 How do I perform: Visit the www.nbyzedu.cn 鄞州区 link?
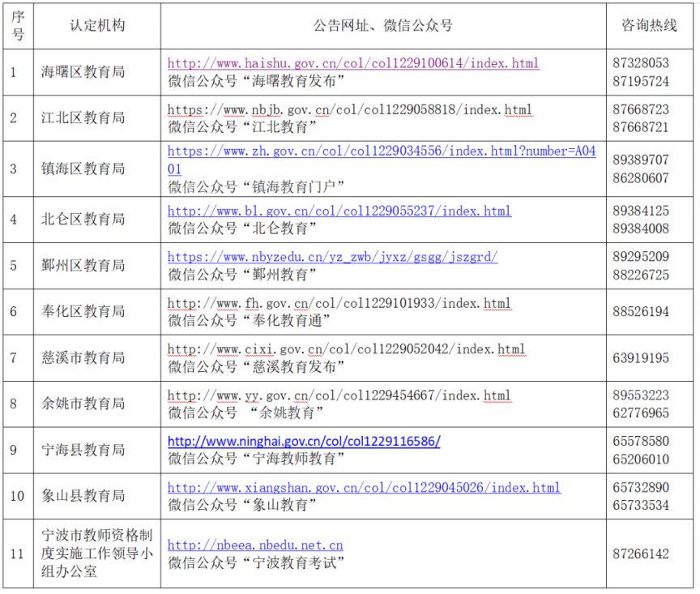333,257
